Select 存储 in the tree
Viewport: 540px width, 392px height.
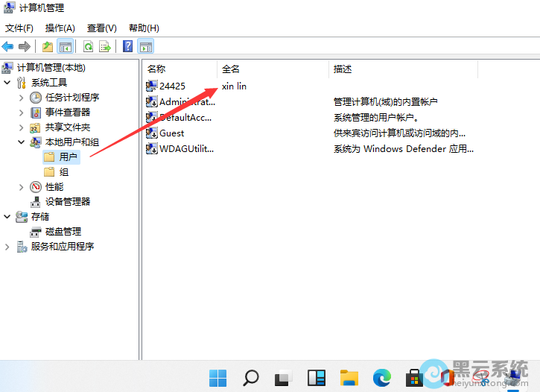[x=40, y=216]
